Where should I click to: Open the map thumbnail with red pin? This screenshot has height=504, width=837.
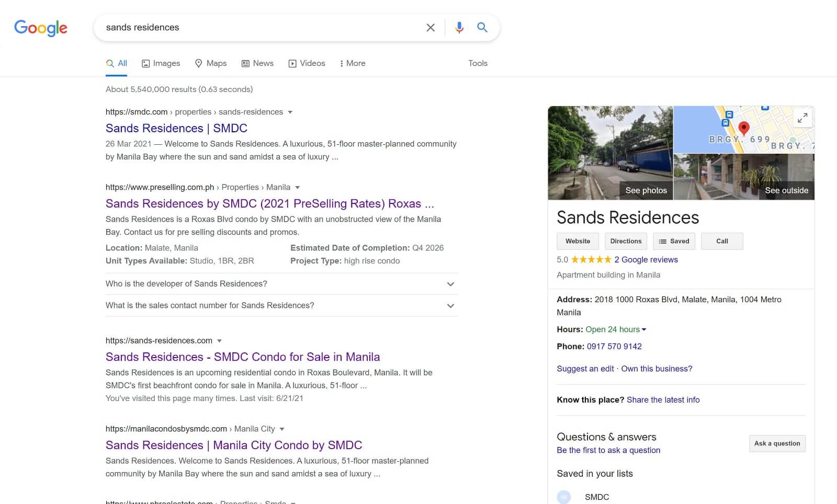pyautogui.click(x=743, y=130)
